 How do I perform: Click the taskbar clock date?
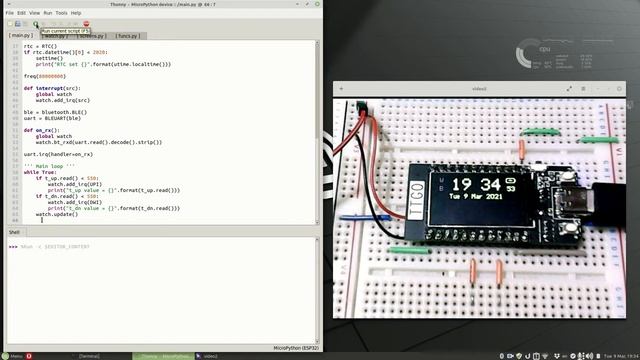pyautogui.click(x=621, y=356)
